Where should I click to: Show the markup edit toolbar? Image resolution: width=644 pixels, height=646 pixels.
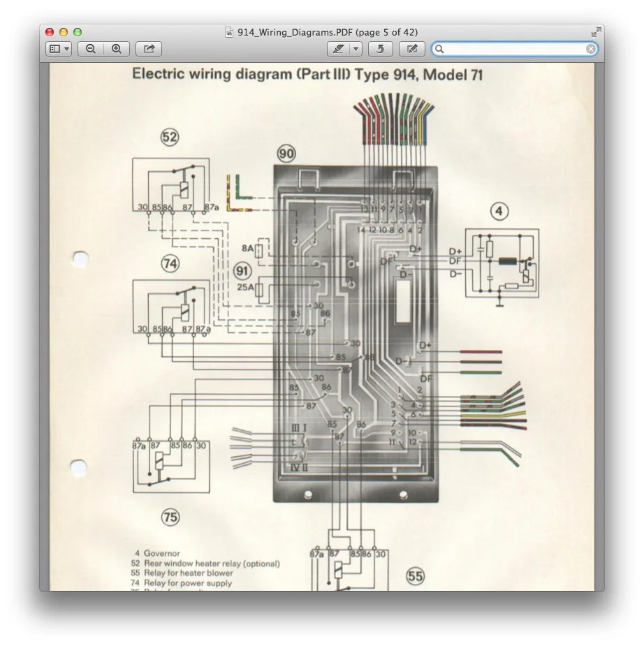coord(412,49)
